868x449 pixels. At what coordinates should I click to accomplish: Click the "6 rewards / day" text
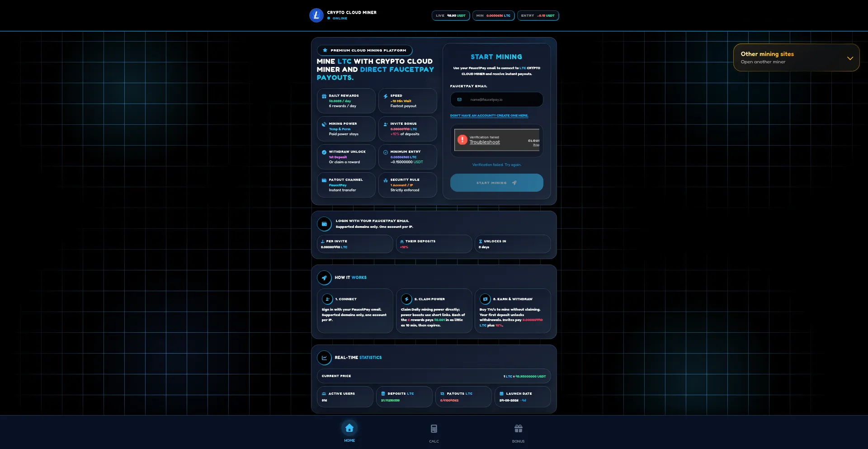coord(343,106)
